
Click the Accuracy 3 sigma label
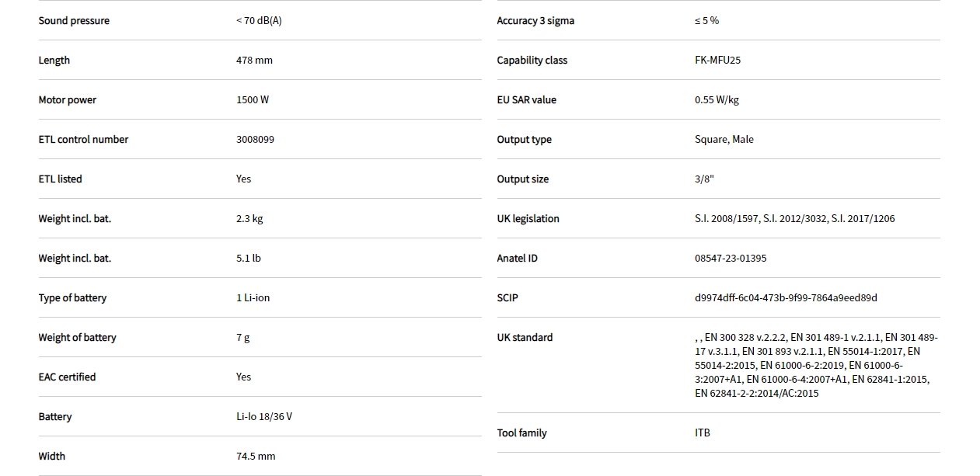tap(535, 21)
